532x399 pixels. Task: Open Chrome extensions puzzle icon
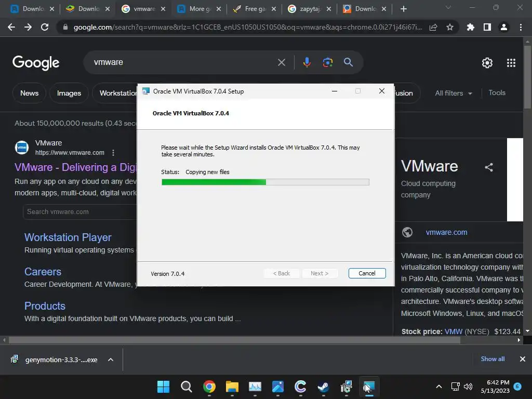click(x=471, y=27)
